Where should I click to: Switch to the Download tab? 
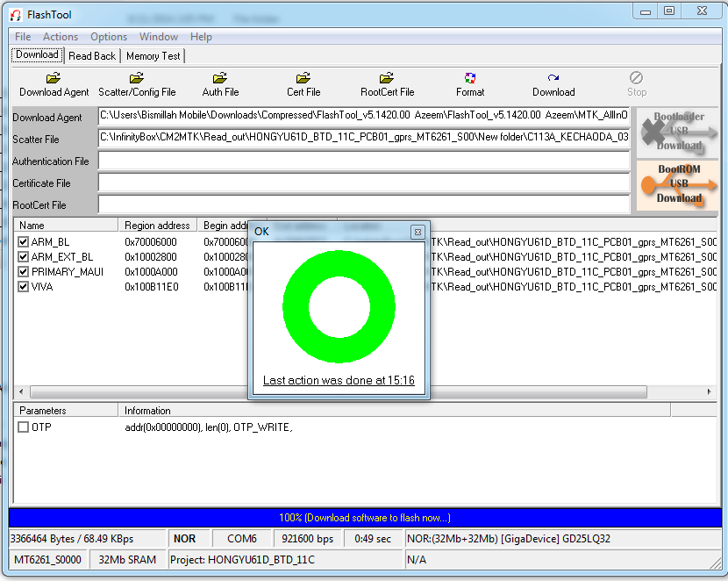click(x=37, y=54)
